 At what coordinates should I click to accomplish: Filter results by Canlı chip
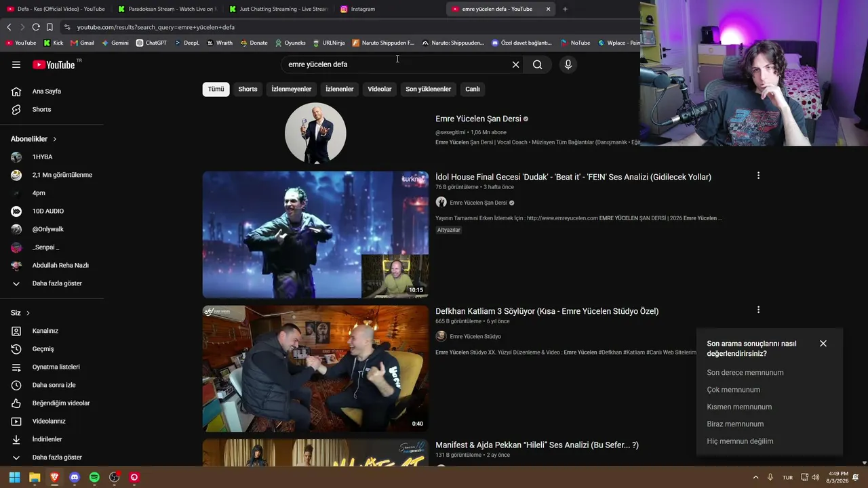tap(473, 89)
